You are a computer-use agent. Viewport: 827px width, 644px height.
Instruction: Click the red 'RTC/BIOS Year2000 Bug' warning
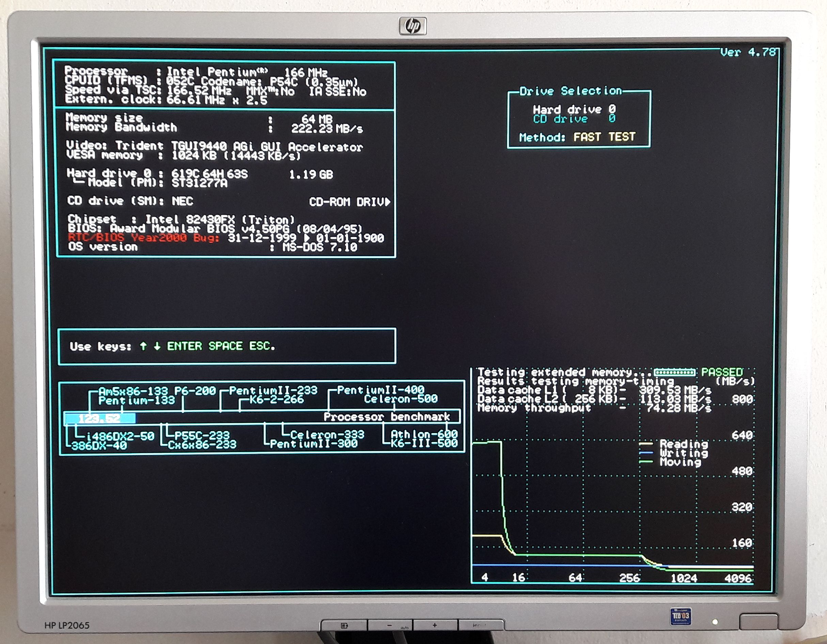pyautogui.click(x=144, y=237)
